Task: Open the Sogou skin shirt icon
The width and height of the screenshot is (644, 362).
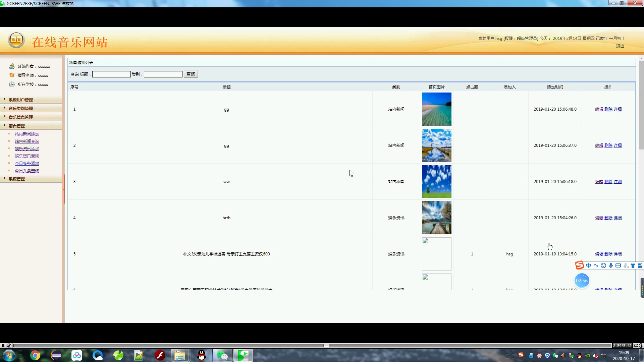Action: coord(633,265)
